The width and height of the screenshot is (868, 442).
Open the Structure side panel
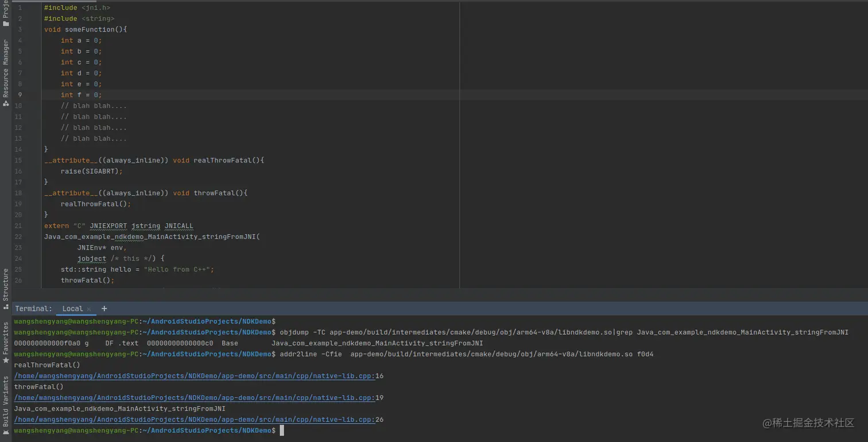click(6, 289)
